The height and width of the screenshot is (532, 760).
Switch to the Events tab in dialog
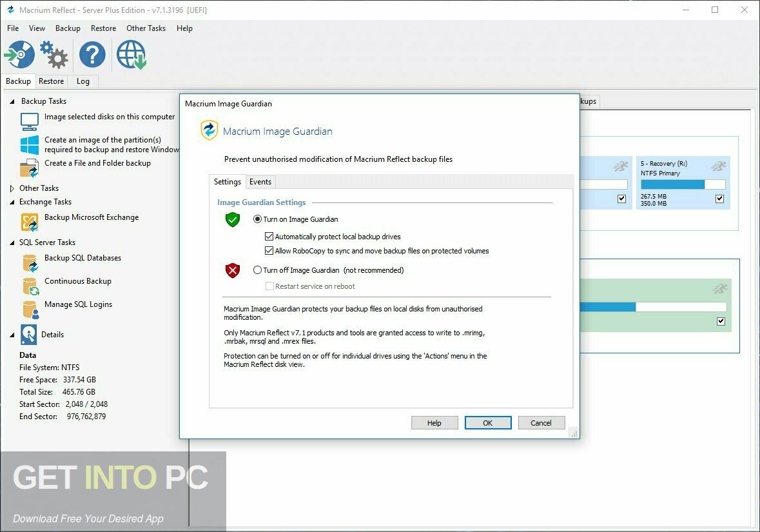(x=260, y=182)
